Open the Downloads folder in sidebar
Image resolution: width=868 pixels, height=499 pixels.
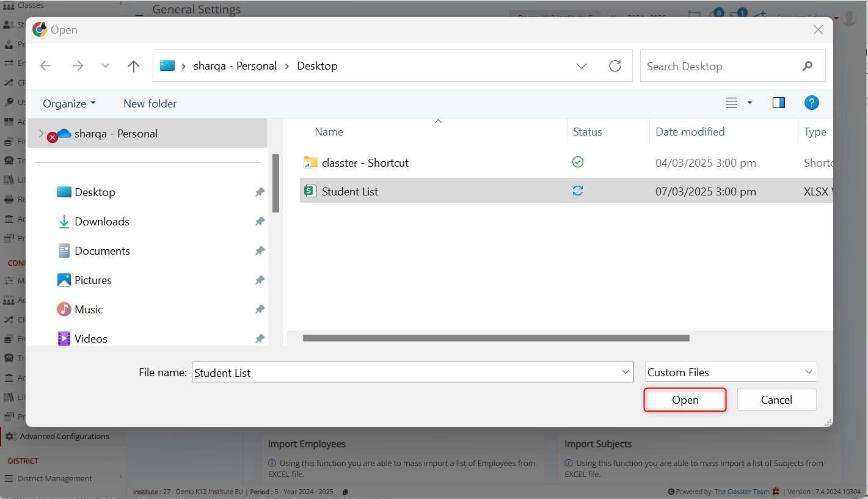click(101, 222)
